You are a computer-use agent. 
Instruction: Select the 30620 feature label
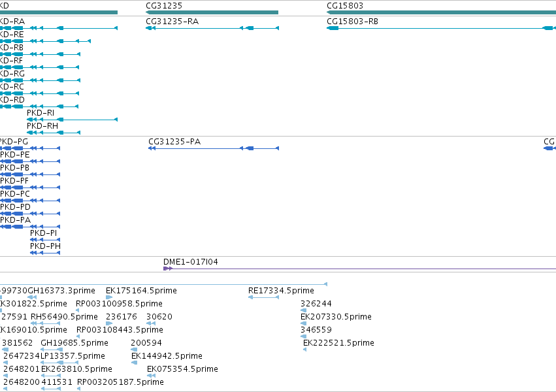click(x=159, y=317)
